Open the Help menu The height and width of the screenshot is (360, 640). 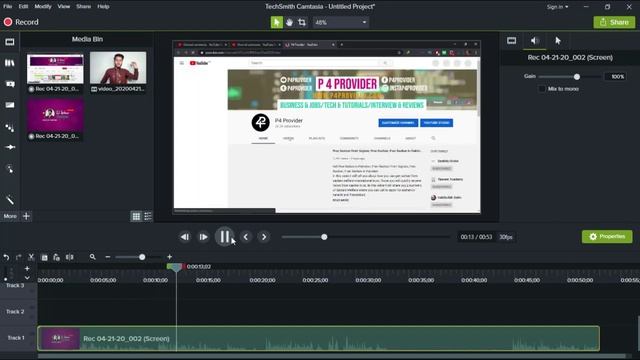point(103,7)
